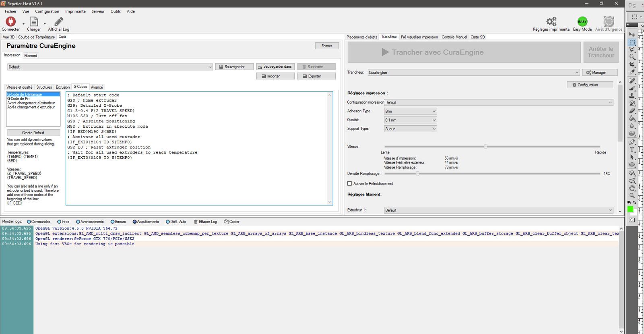Image resolution: width=644 pixels, height=334 pixels.
Task: Select Photoshop's Magic Wand tool
Action: (x=632, y=57)
